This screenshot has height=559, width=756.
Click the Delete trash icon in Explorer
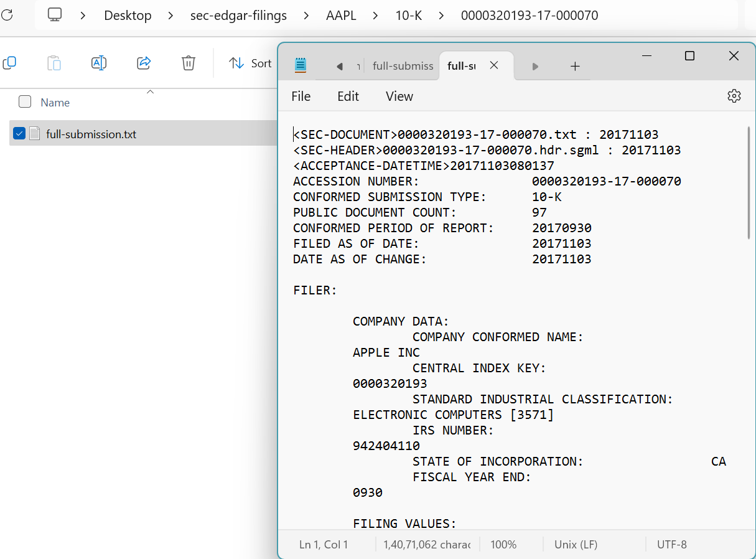pos(189,63)
